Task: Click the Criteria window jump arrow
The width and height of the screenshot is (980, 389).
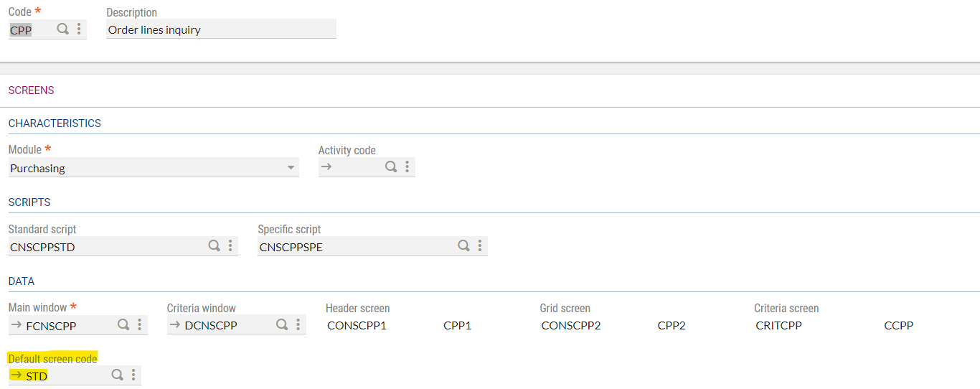Action: (x=174, y=325)
